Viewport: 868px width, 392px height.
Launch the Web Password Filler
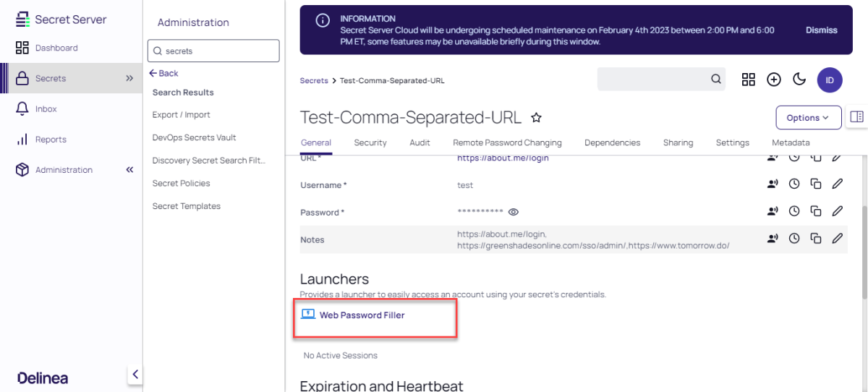(362, 315)
